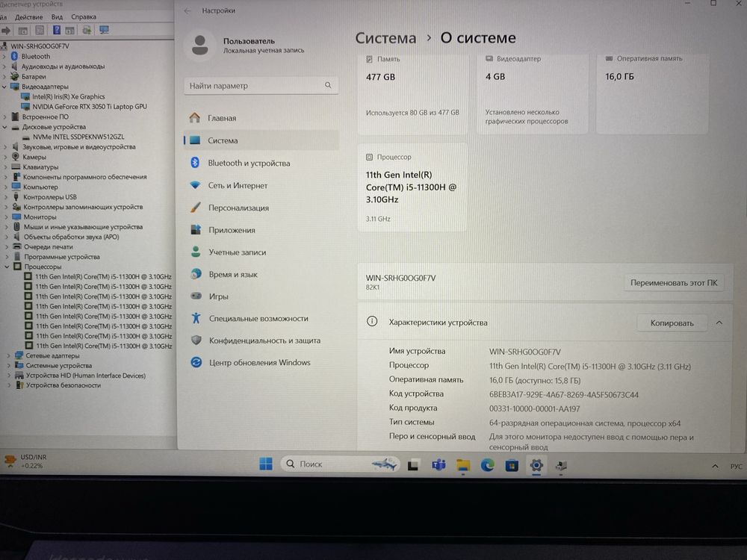Open the Вид menu
The width and height of the screenshot is (747, 560).
click(x=57, y=17)
